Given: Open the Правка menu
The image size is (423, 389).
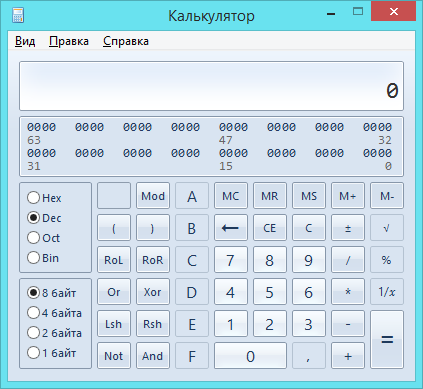Looking at the screenshot, I should pos(69,41).
